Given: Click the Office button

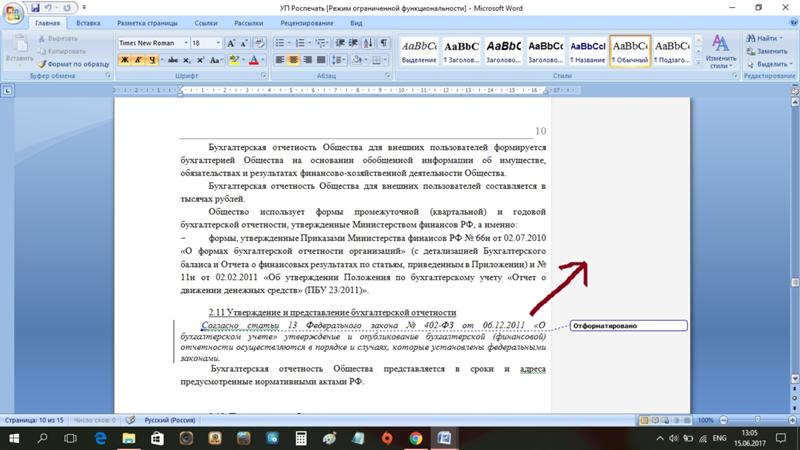Looking at the screenshot, I should click(x=13, y=12).
